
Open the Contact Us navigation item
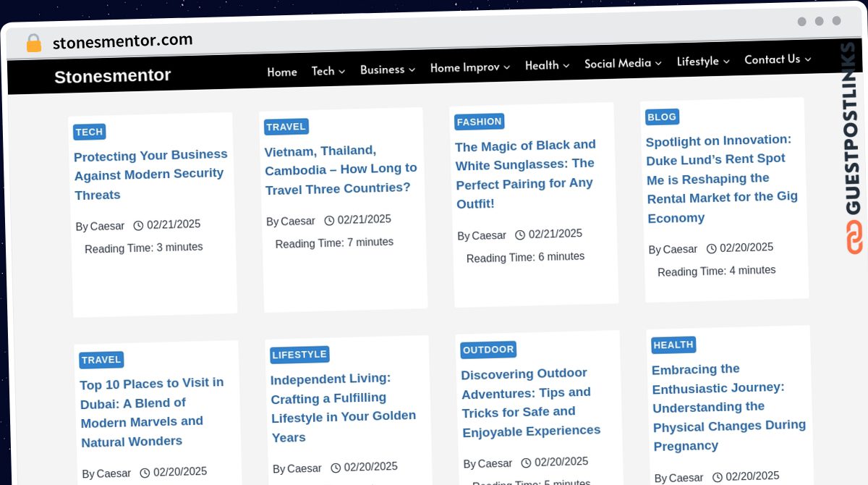pyautogui.click(x=773, y=59)
